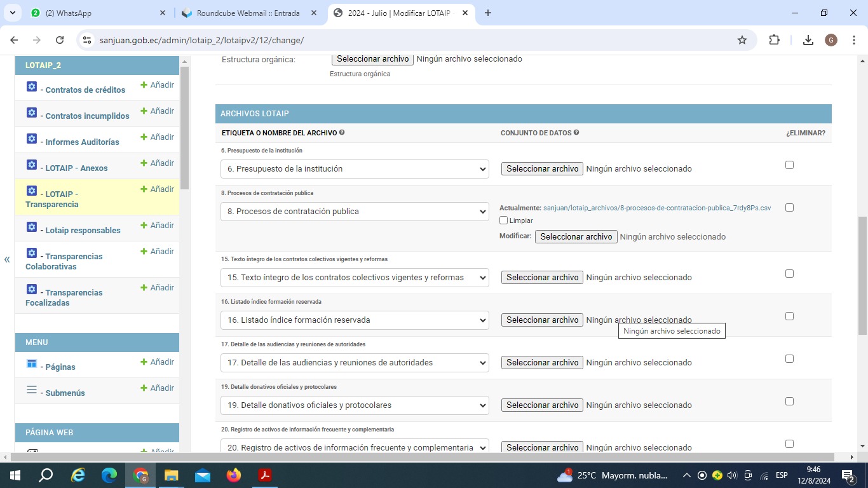Screen dimensions: 868x488
Task: Open the 8. Procesos de contratación publica dropdown
Action: [355, 212]
